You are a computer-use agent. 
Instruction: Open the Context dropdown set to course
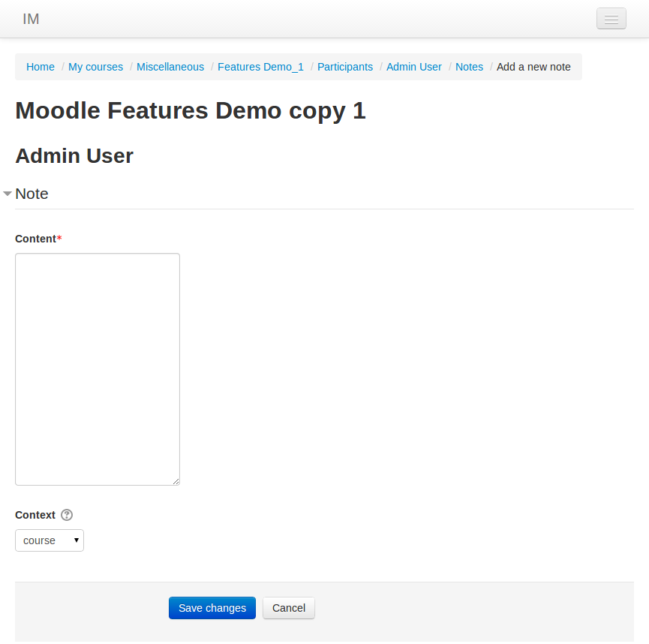[x=50, y=540]
